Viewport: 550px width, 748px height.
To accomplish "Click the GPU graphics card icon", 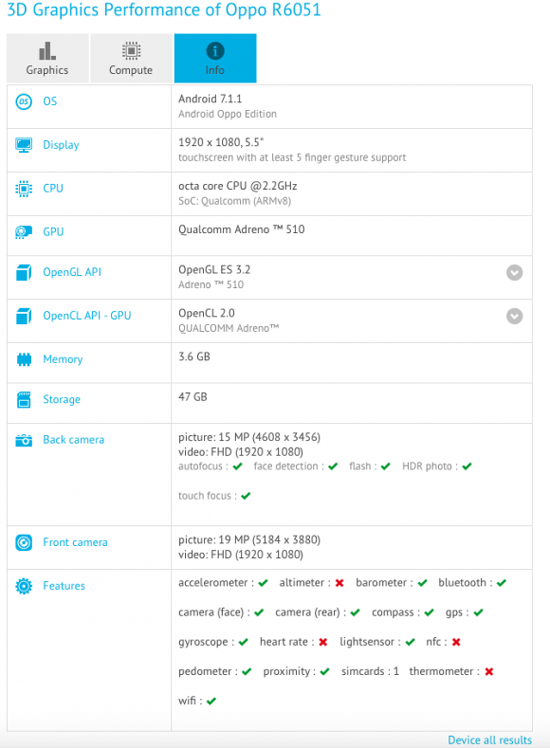I will point(24,232).
